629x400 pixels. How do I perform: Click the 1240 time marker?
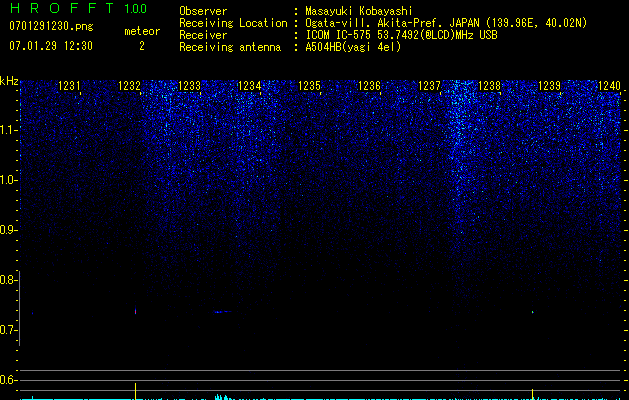point(610,86)
